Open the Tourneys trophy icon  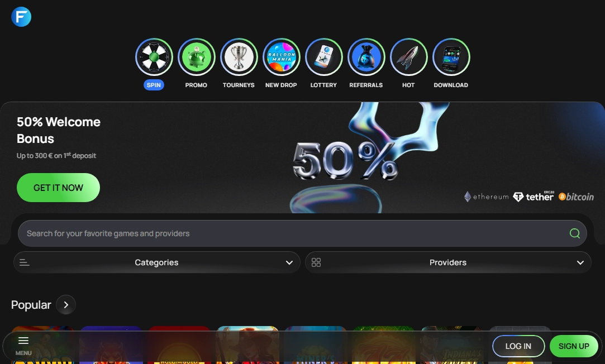[239, 57]
